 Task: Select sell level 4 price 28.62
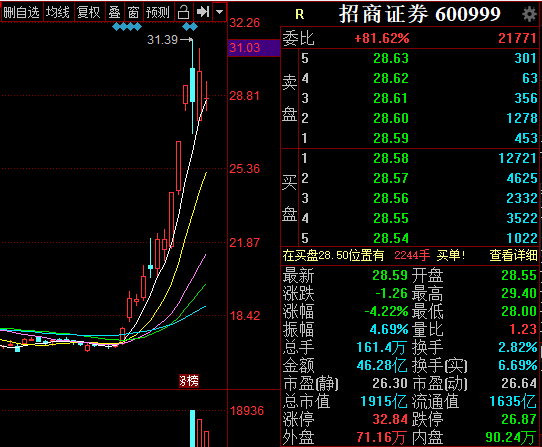click(391, 78)
